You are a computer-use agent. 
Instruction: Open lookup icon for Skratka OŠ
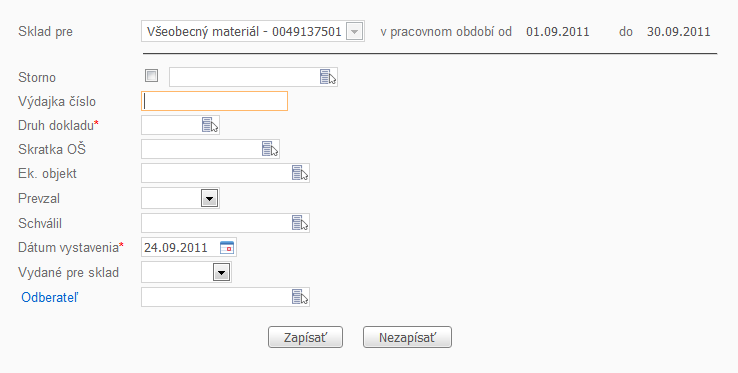tap(270, 149)
